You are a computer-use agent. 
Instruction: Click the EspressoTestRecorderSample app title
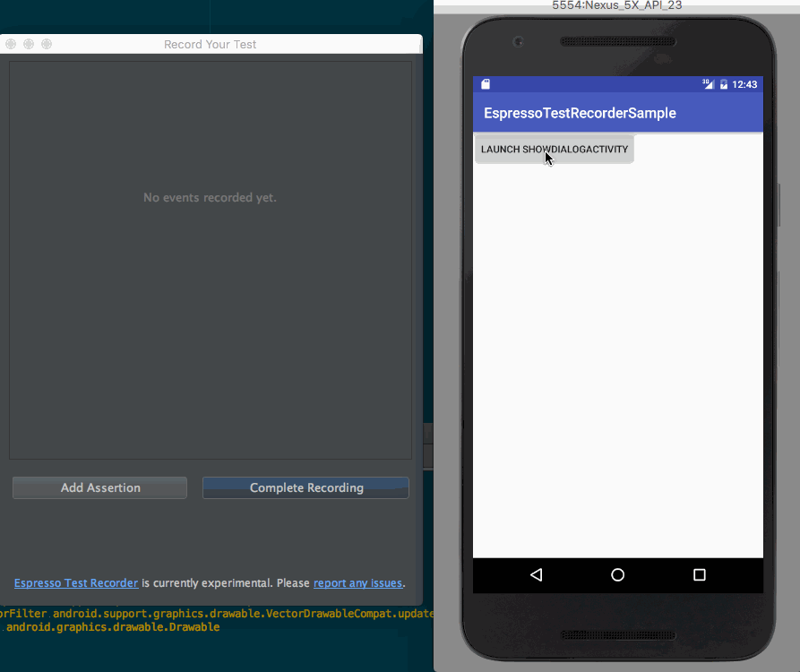[580, 113]
